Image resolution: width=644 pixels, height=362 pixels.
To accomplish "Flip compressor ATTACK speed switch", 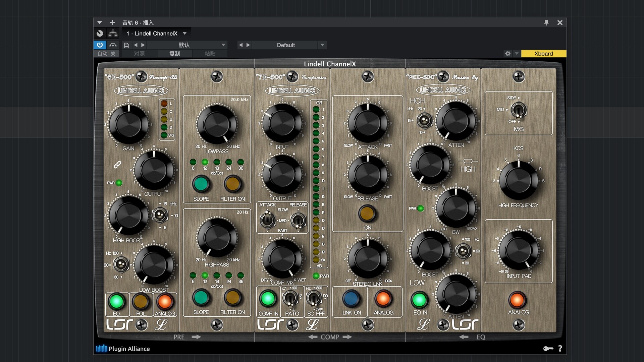I will (x=267, y=220).
